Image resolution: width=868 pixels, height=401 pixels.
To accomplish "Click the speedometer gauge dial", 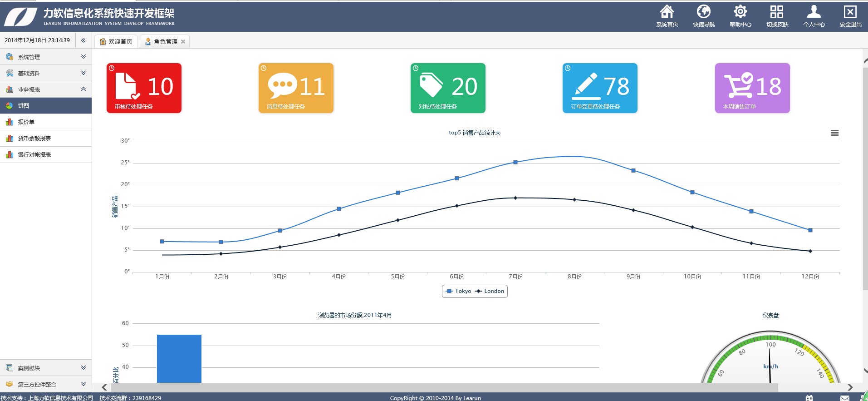I will [770, 357].
